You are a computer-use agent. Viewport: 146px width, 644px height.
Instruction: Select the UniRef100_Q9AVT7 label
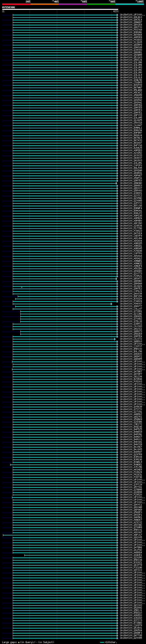pos(131,306)
